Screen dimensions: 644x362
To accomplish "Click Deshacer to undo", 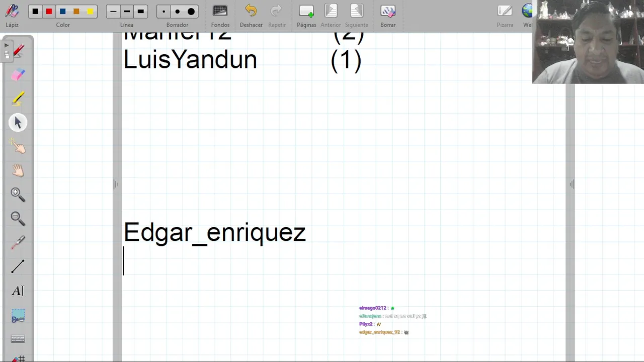I will [251, 15].
